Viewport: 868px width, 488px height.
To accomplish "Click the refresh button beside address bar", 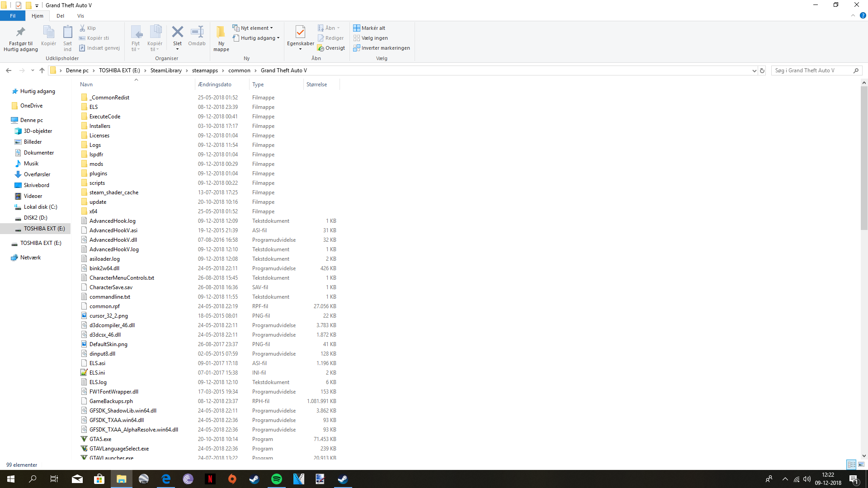I will pos(762,70).
